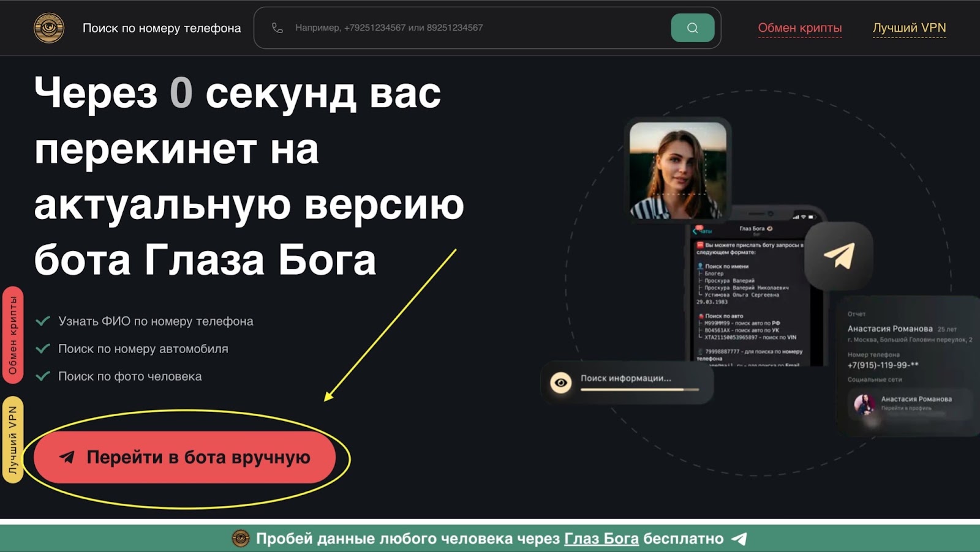Click the eye icon beside Поиск информации
The width and height of the screenshot is (980, 552).
(x=560, y=382)
